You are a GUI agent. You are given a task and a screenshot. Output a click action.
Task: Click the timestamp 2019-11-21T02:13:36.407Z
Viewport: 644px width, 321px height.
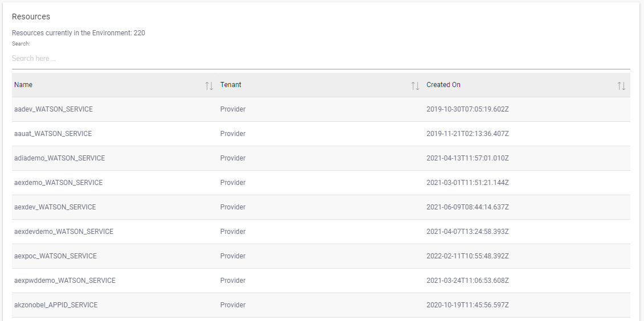pos(468,134)
